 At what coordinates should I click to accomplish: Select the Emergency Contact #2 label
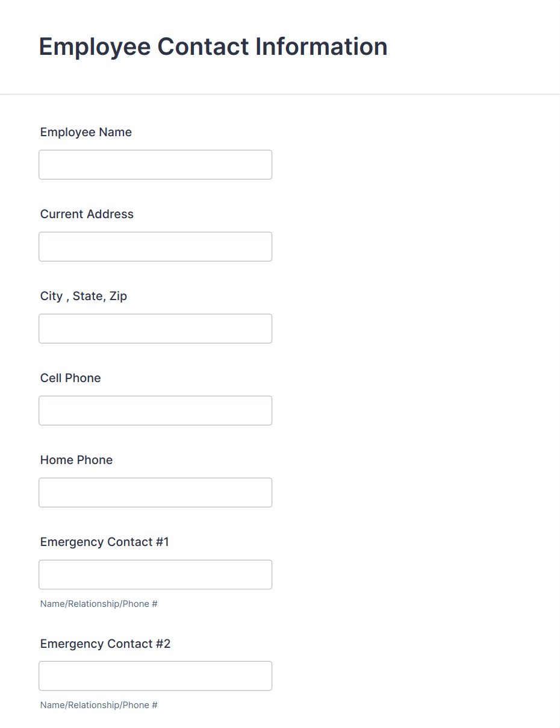tap(105, 644)
